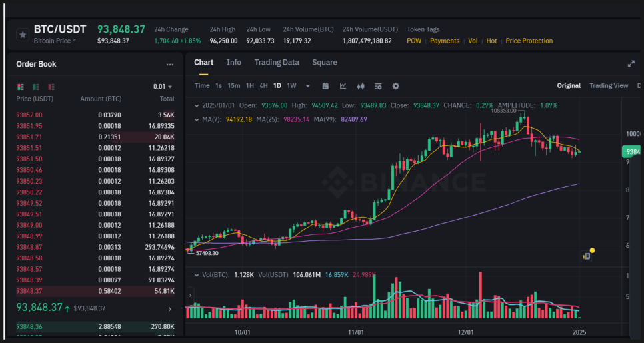Click the 24h Low value 92,033.73
Screen dimensions: 644x343
coord(261,41)
